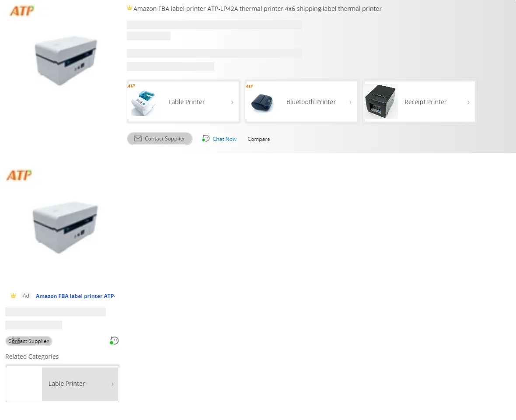Click the chat bubble icon in the lower listing
Viewport: 516px width, 420px height.
114,341
